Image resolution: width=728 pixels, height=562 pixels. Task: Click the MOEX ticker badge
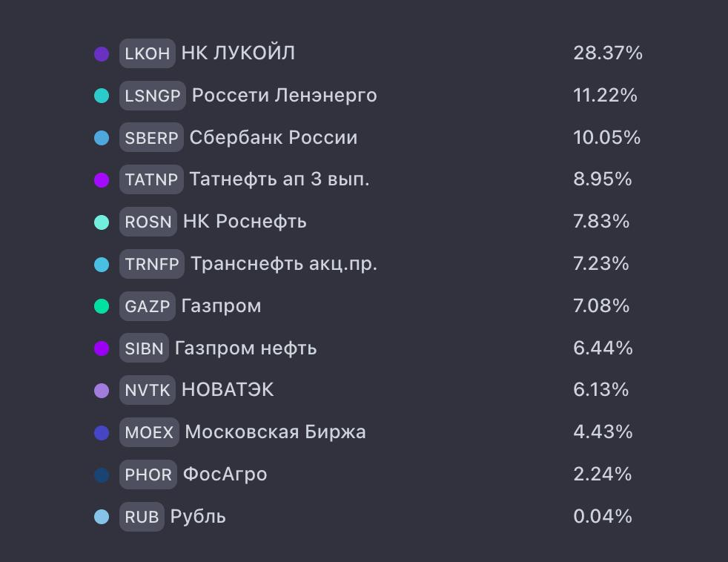point(149,432)
